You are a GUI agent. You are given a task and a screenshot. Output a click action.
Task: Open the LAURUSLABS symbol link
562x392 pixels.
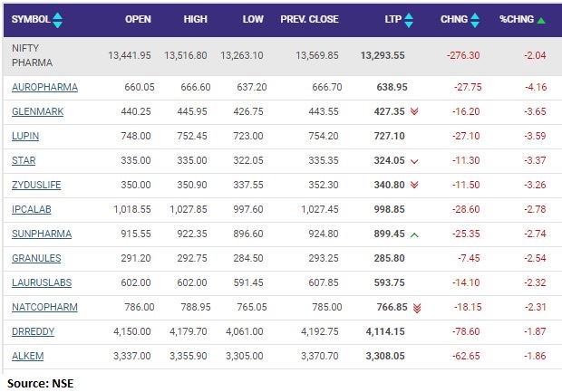coord(42,283)
